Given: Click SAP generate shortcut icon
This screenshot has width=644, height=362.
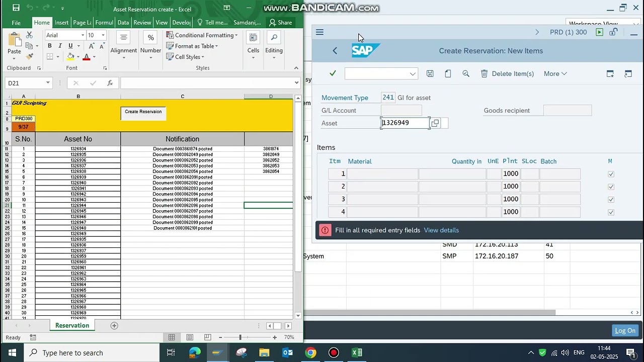Looking at the screenshot, I should tap(628, 73).
